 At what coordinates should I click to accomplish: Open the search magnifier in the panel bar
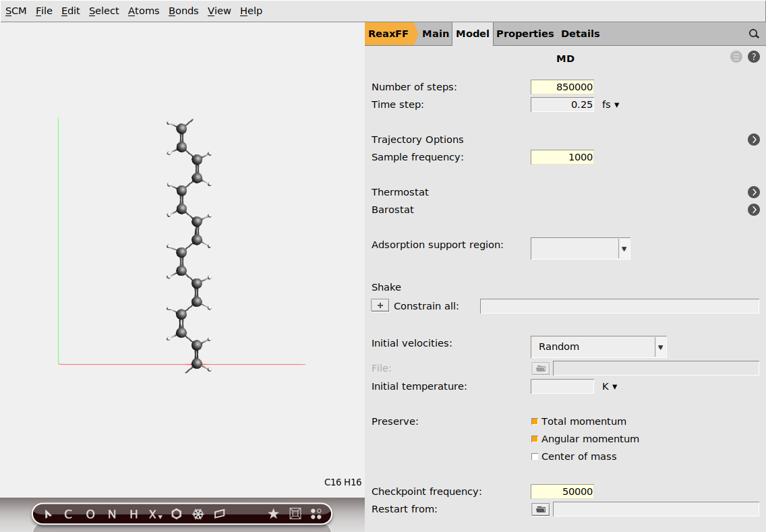point(753,34)
